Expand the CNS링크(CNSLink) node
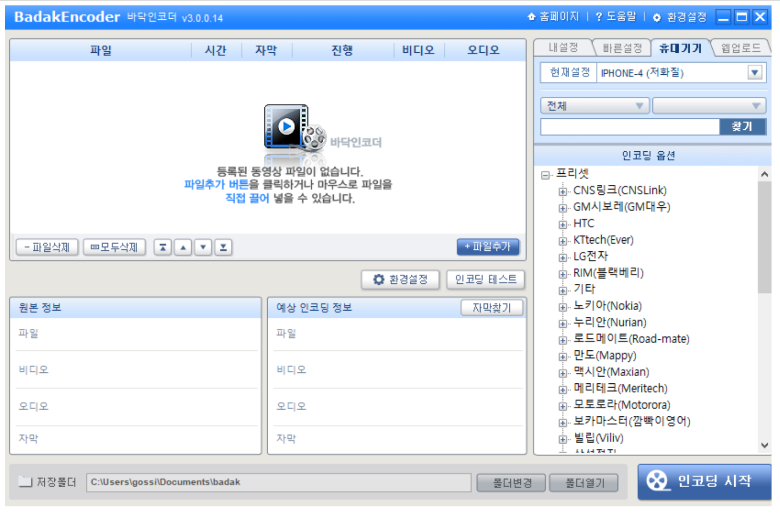Viewport: 780px width, 513px height. tap(563, 192)
